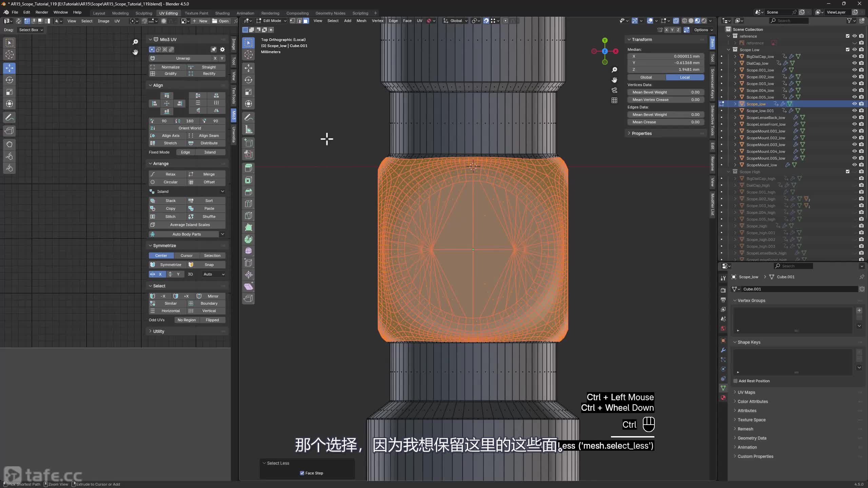
Task: Click the Symmetrize button
Action: click(167, 265)
